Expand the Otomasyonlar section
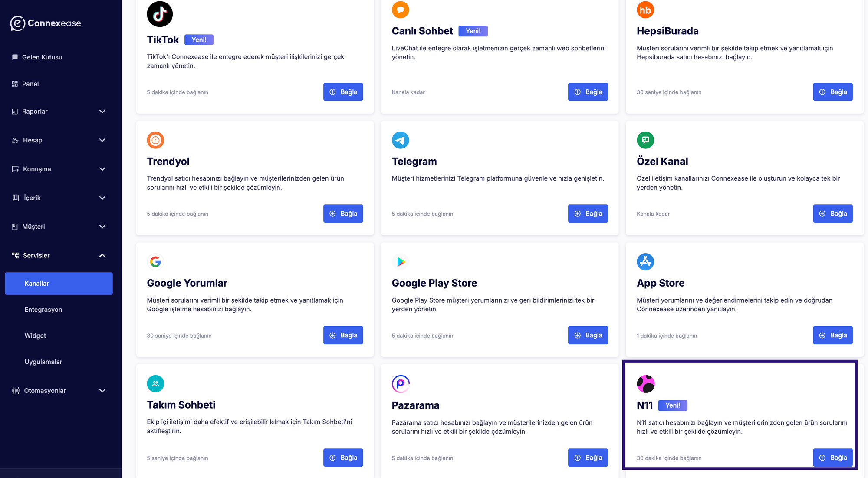Image resolution: width=868 pixels, height=478 pixels. [102, 391]
